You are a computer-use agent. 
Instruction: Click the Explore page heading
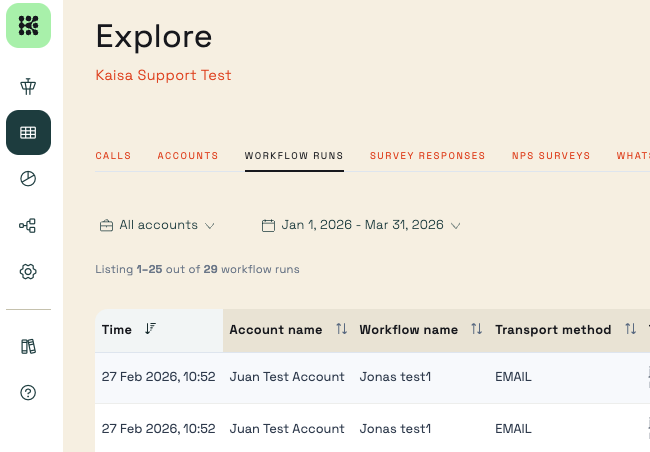(154, 36)
